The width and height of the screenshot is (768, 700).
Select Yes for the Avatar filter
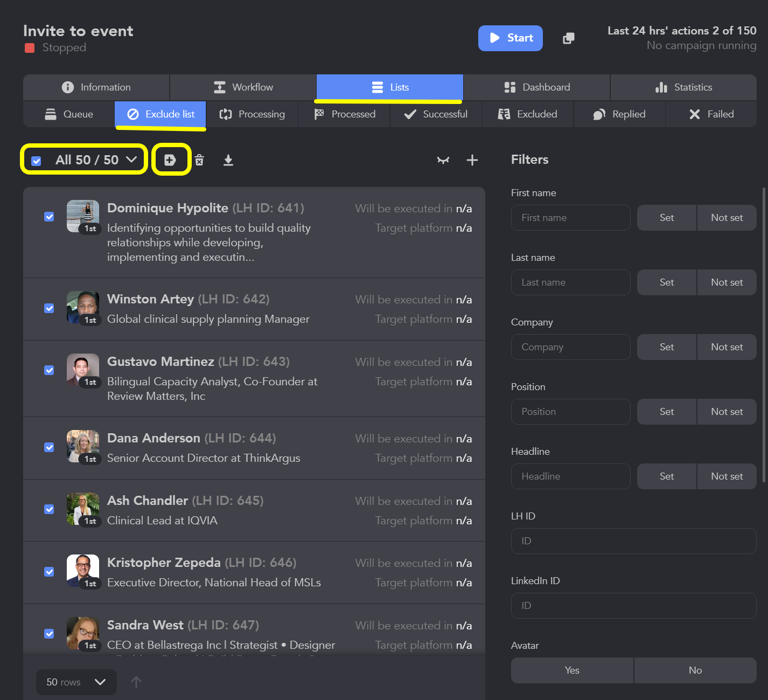pyautogui.click(x=572, y=670)
